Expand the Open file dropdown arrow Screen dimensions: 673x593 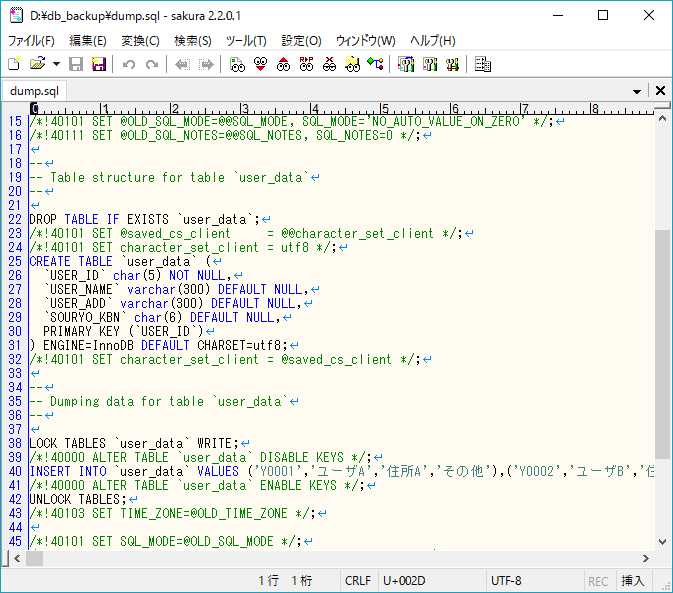(x=56, y=64)
